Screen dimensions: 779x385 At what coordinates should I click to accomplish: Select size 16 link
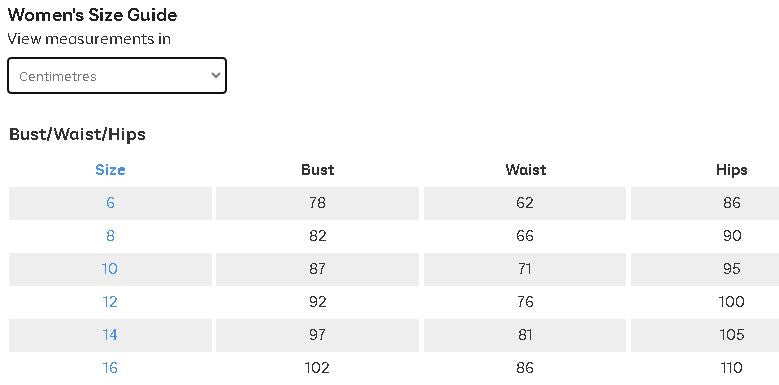pyautogui.click(x=110, y=368)
